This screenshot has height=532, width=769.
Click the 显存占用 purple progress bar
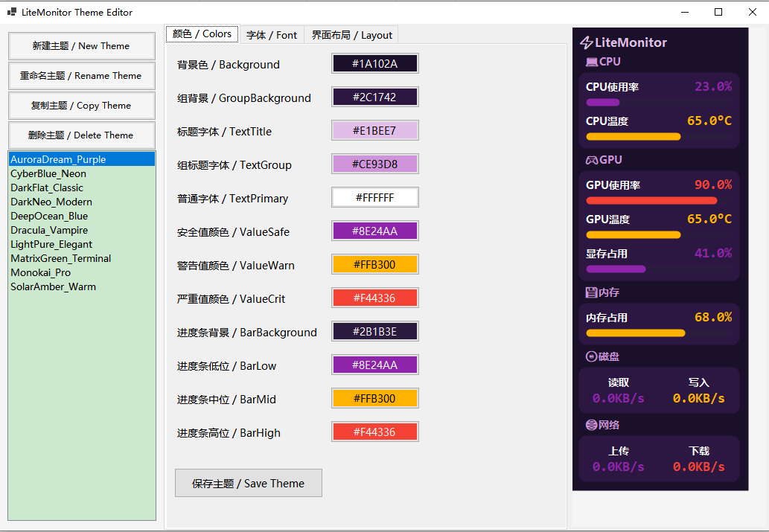point(616,269)
